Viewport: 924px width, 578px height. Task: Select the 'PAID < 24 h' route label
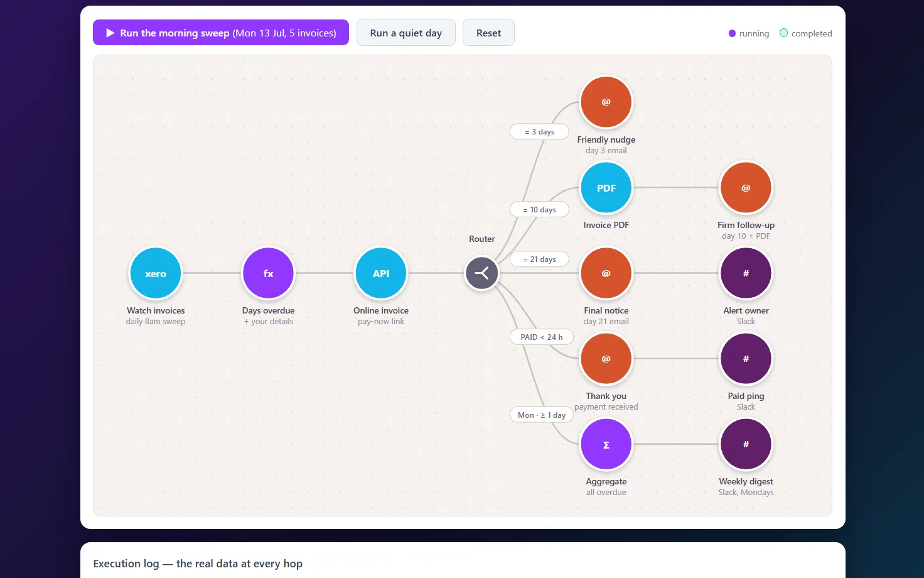(x=542, y=337)
